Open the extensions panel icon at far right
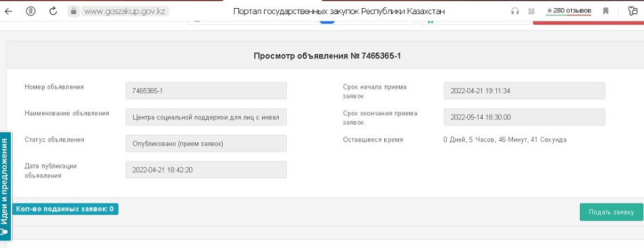644x248 pixels. (x=633, y=11)
